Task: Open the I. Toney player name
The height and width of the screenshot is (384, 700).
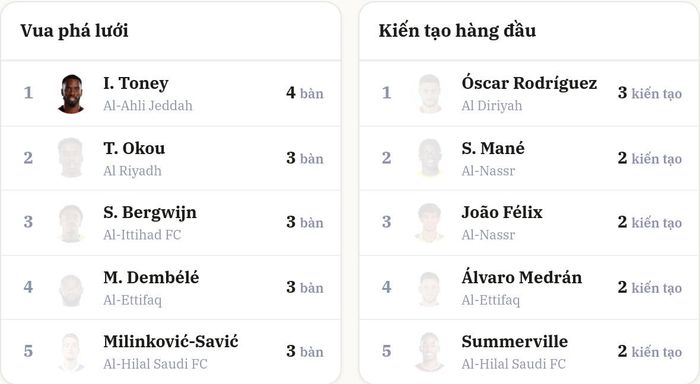Action: (136, 83)
